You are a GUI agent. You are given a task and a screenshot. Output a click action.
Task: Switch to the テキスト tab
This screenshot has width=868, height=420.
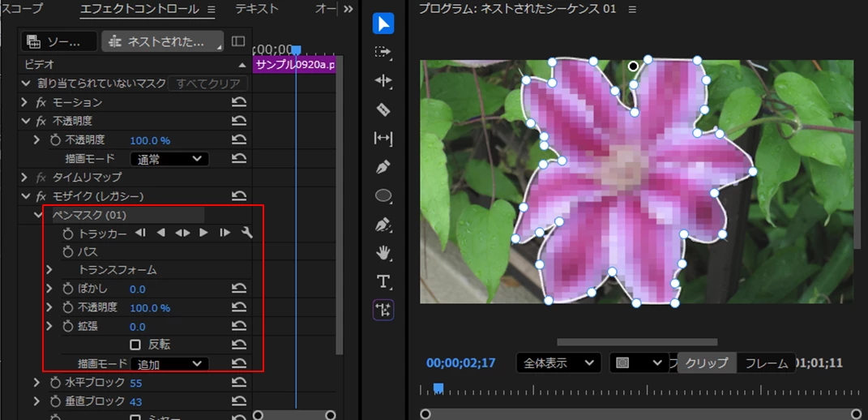pyautogui.click(x=257, y=9)
